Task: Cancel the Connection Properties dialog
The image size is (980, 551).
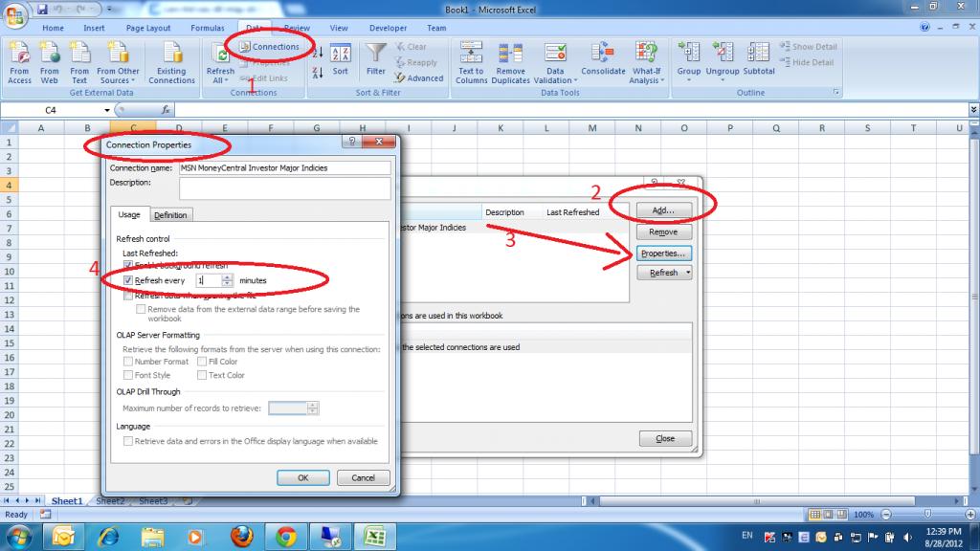Action: coord(363,478)
